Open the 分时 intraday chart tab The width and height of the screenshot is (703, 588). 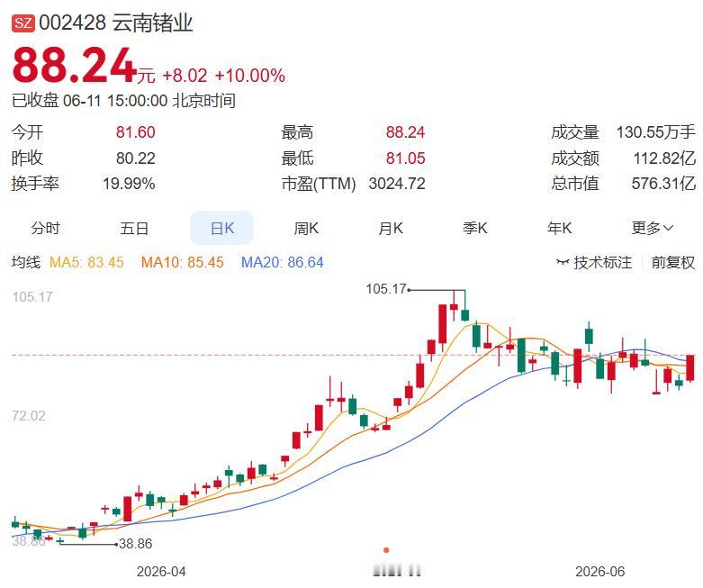[x=45, y=228]
